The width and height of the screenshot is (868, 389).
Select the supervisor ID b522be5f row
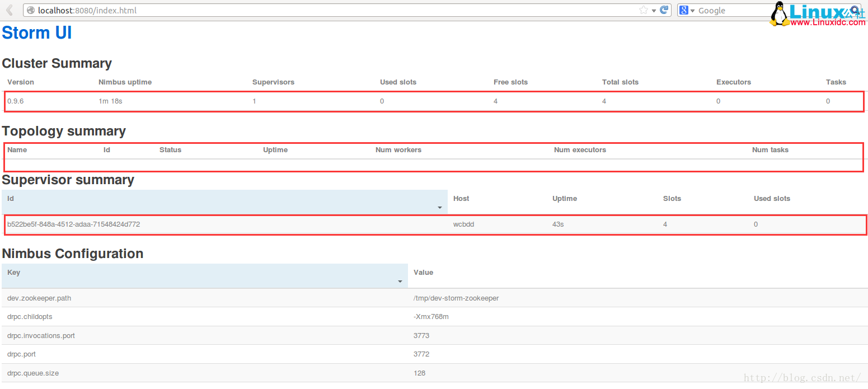[73, 224]
